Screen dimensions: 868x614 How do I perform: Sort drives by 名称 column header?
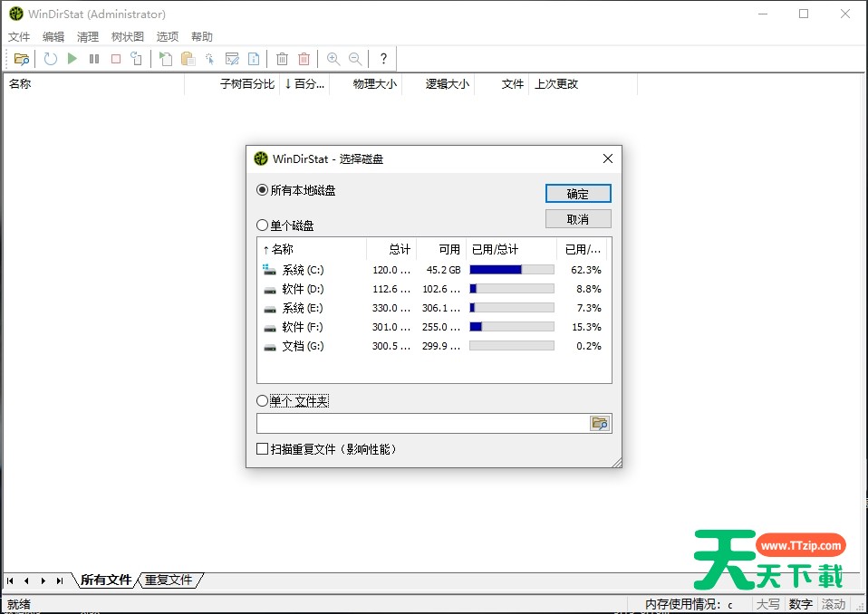click(312, 249)
